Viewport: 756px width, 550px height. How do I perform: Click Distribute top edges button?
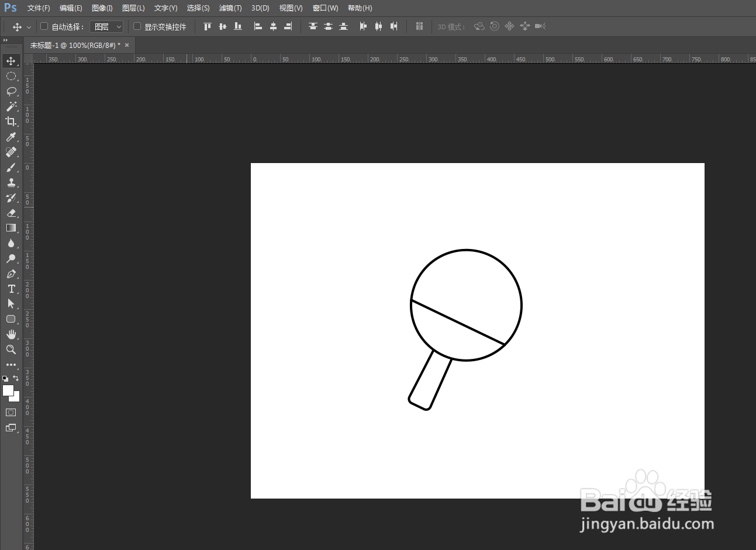[x=313, y=26]
